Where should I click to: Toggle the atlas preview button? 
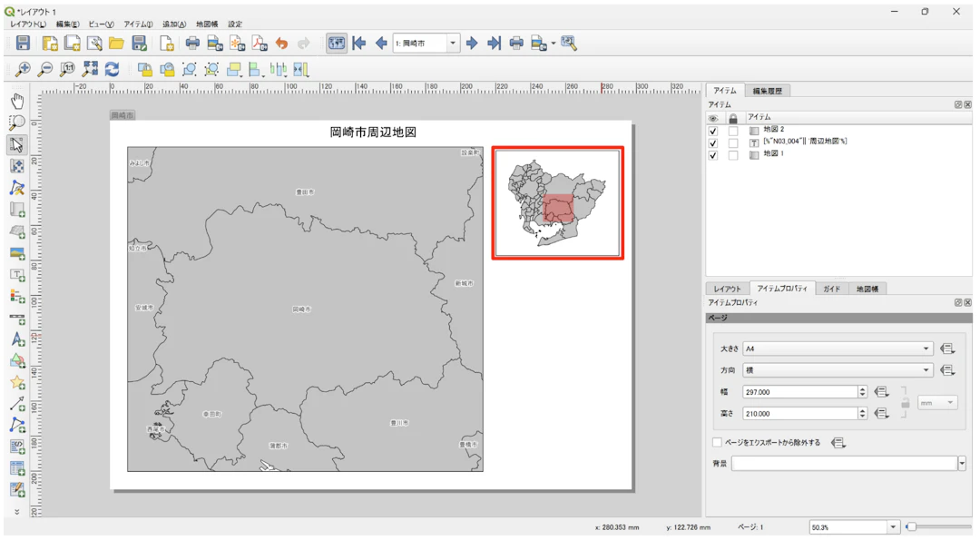(x=337, y=43)
